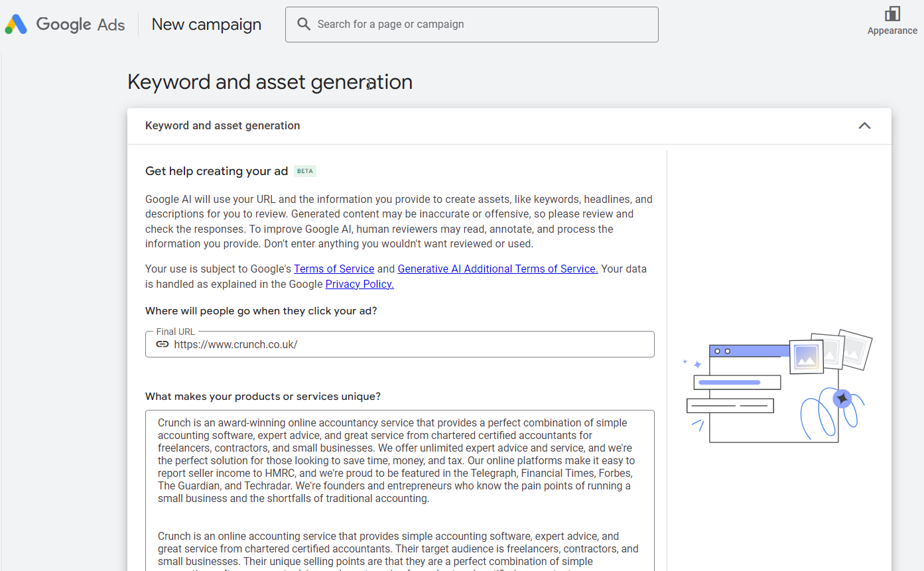Open the Terms of Service link
924x571 pixels.
point(334,269)
